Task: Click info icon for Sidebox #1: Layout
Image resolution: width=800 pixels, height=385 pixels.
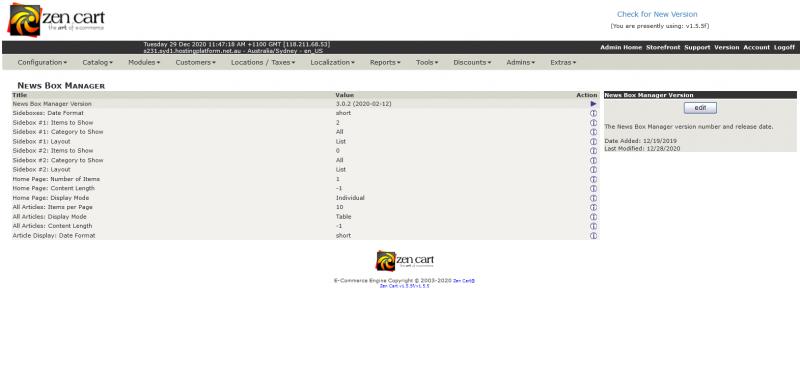Action: (593, 142)
